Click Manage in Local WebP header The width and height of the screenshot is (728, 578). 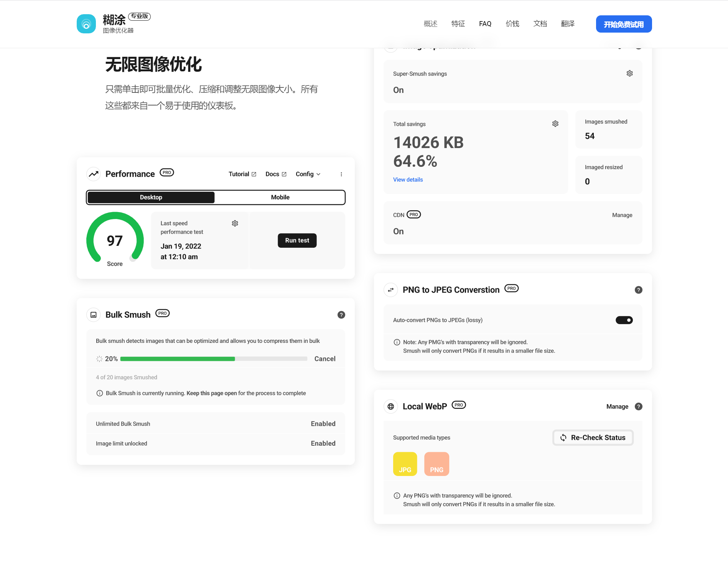(x=618, y=407)
